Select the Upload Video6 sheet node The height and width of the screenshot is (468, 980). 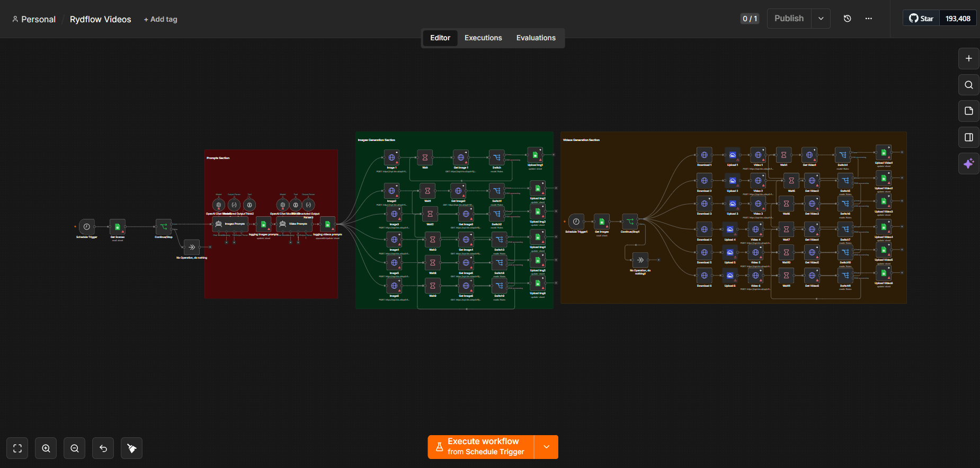coord(884,273)
